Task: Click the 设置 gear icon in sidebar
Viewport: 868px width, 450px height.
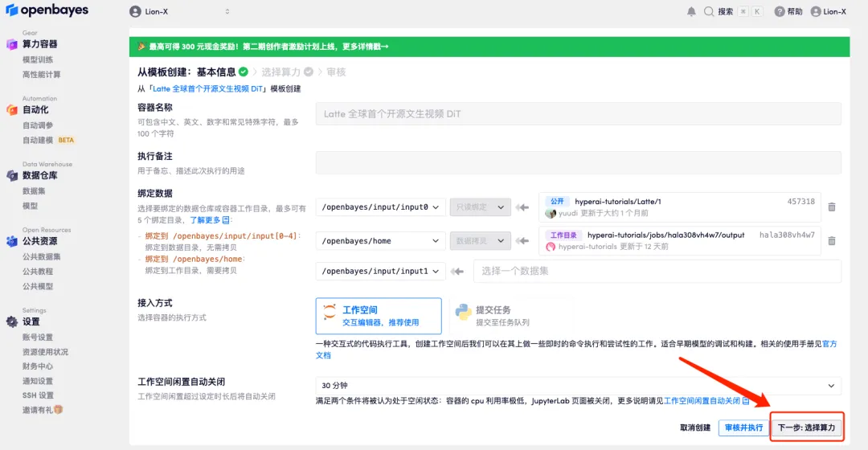Action: click(x=12, y=321)
